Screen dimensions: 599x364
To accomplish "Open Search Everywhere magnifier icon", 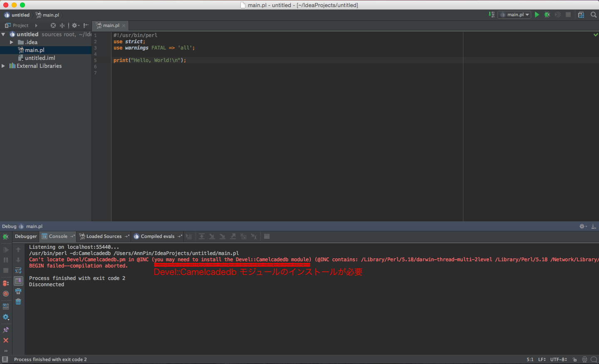I will (594, 15).
